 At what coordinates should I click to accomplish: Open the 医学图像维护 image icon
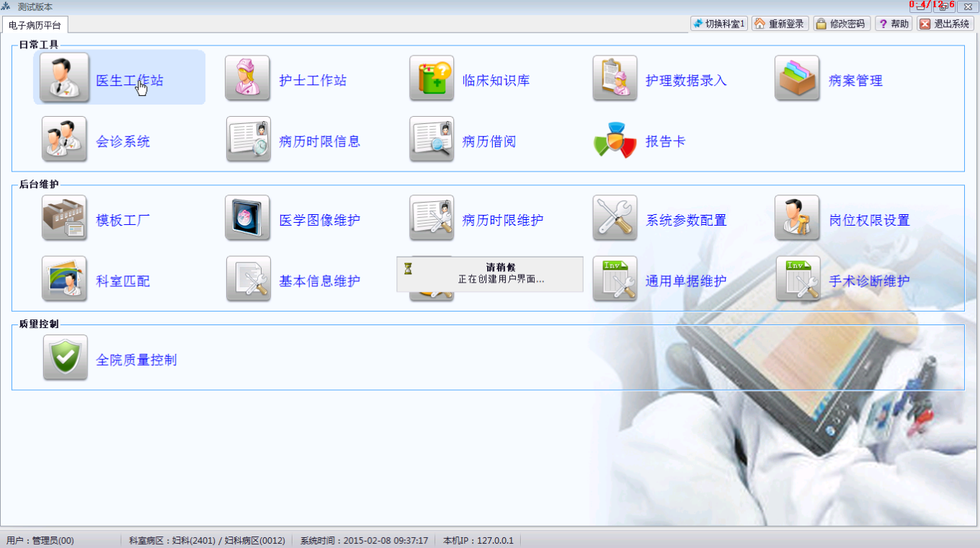[248, 217]
